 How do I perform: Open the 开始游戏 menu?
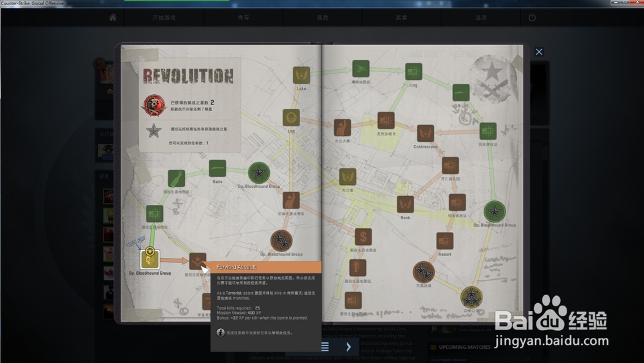[x=164, y=17]
